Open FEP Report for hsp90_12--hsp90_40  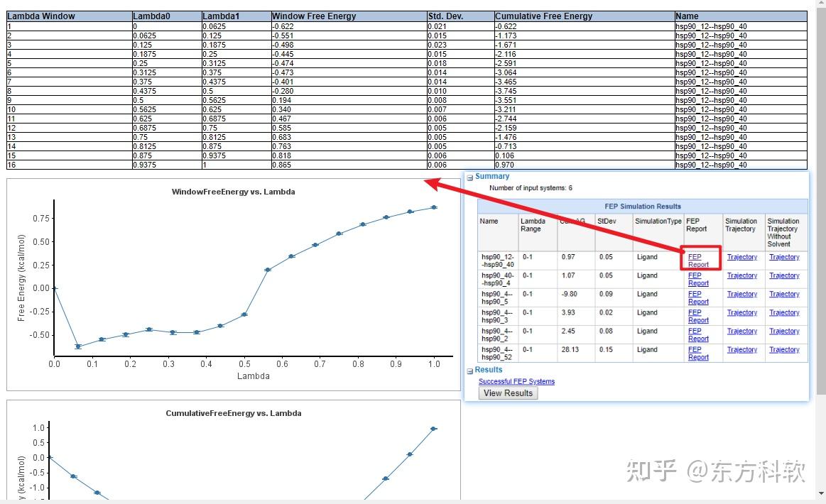coord(699,261)
